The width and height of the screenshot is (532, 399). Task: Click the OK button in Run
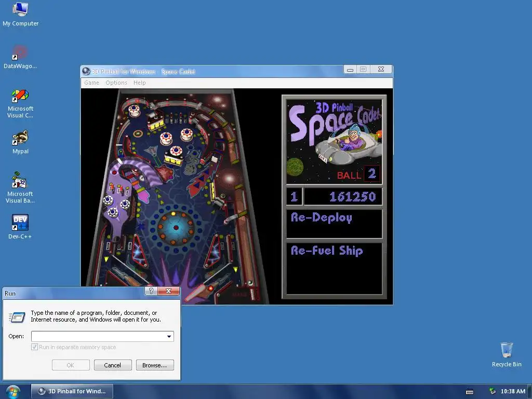point(71,365)
